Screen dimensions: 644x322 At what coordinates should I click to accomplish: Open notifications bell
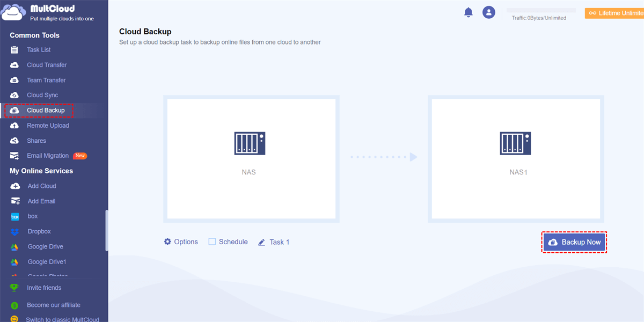click(469, 12)
